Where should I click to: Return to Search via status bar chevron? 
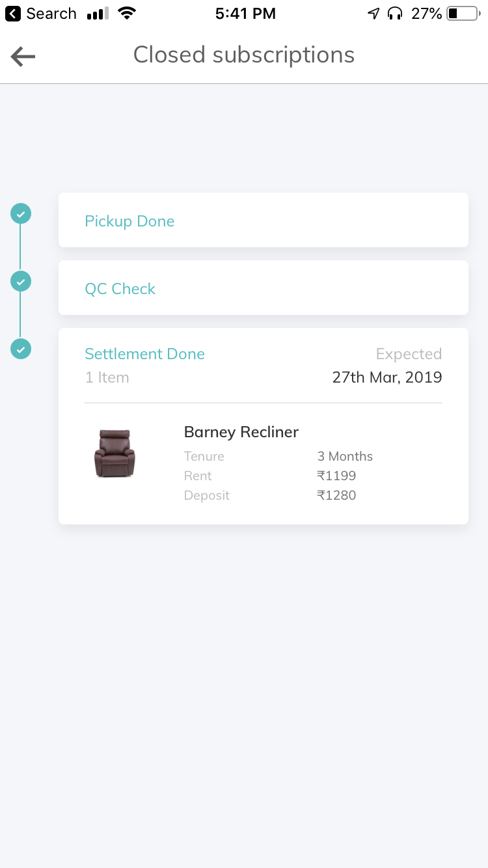[13, 14]
